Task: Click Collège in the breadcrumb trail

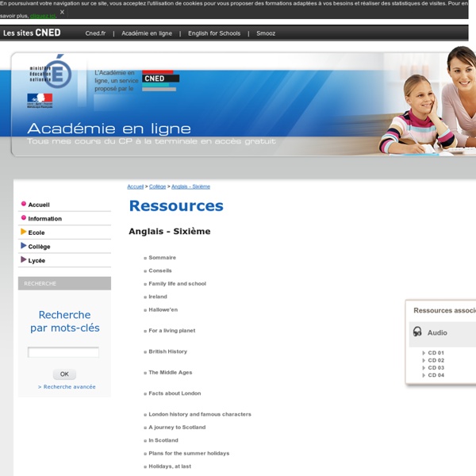Action: click(x=157, y=186)
